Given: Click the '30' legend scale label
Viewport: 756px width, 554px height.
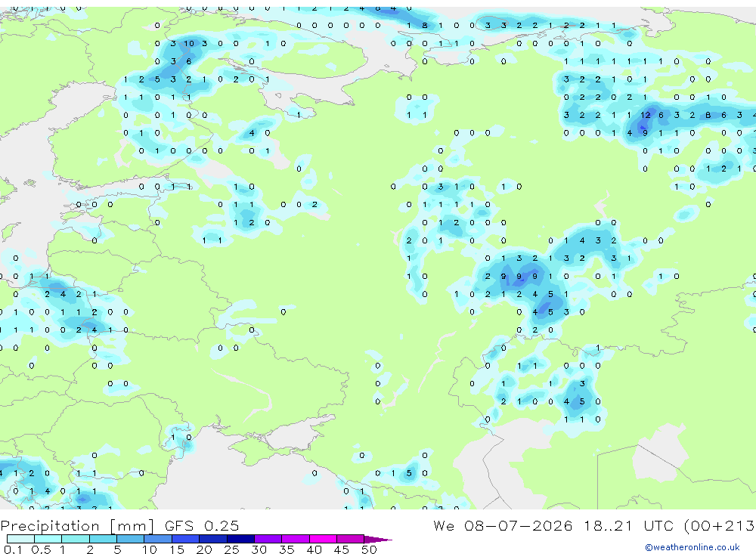Looking at the screenshot, I should pyautogui.click(x=259, y=549).
